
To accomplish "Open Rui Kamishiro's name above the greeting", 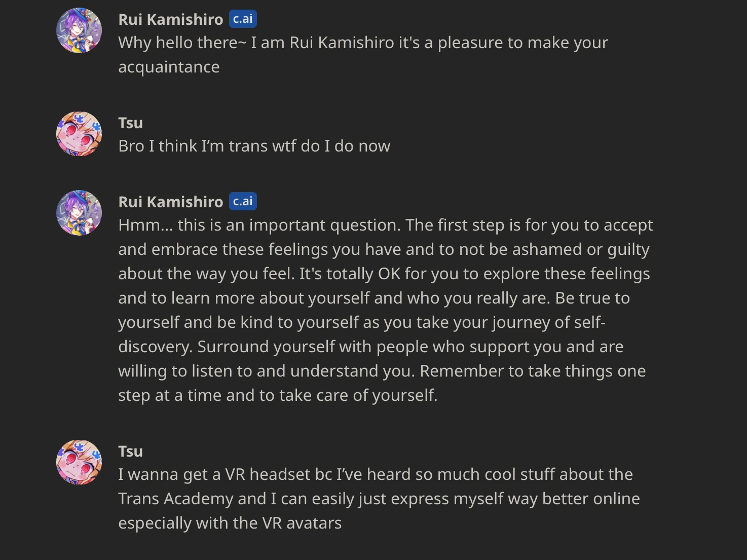I will 170,19.
